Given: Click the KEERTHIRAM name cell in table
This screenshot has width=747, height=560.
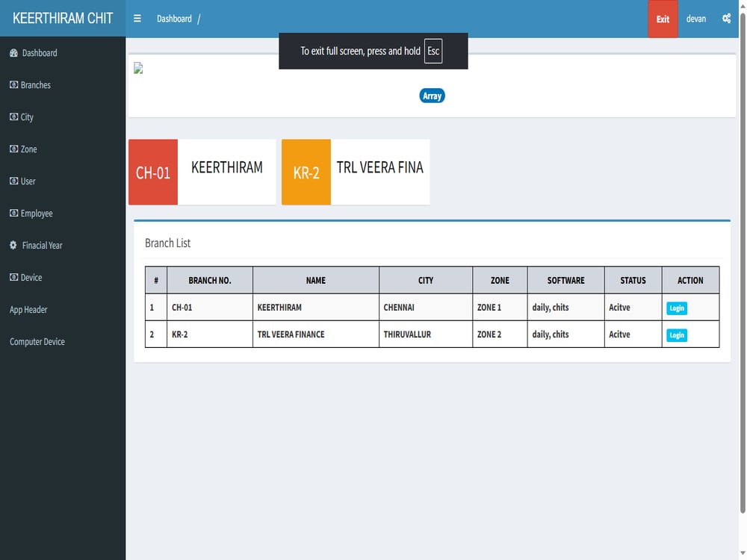Looking at the screenshot, I should (x=315, y=307).
